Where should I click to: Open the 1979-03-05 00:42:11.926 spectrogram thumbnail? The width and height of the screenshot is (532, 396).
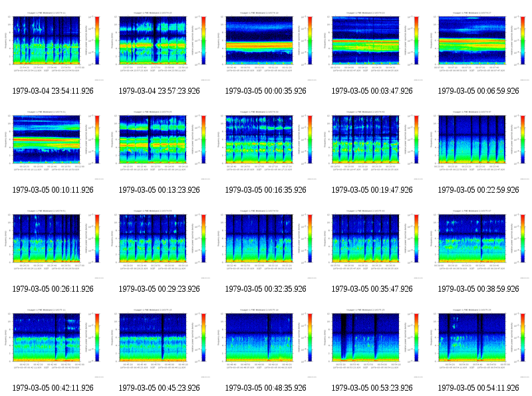pyautogui.click(x=53, y=342)
